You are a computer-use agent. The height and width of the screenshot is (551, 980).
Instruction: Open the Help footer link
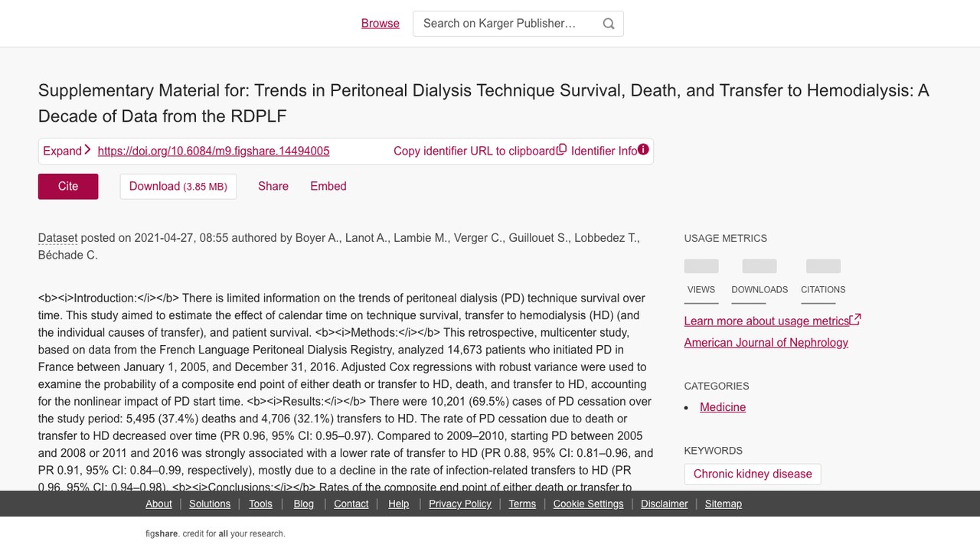pyautogui.click(x=399, y=504)
